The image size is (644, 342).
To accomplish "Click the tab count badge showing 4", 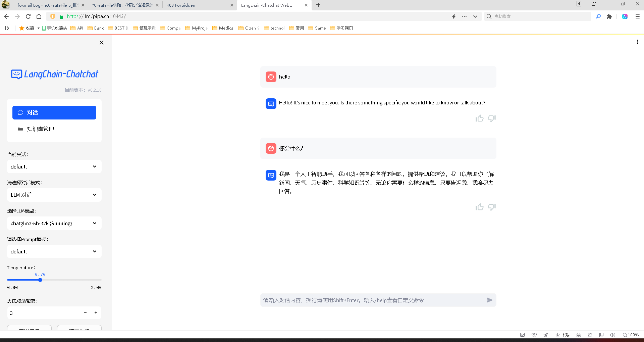I will click(579, 4).
